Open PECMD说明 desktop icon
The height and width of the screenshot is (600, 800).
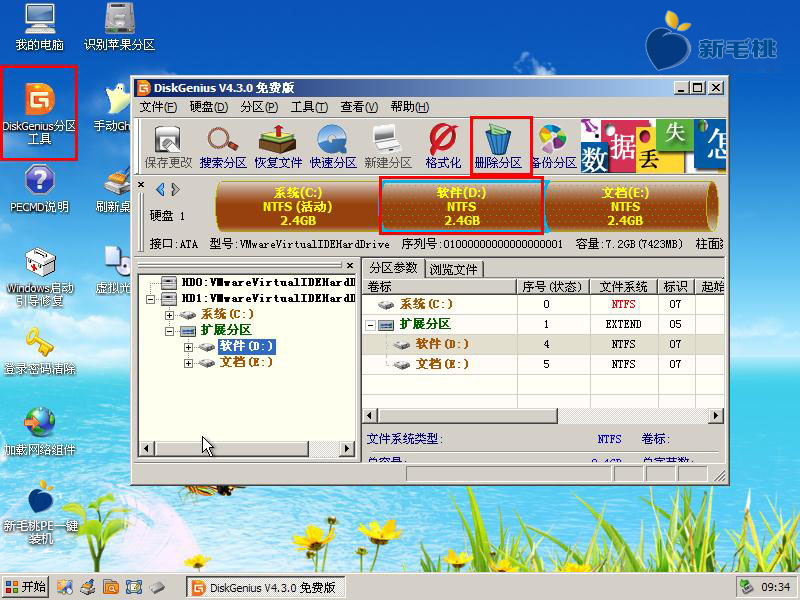pos(39,189)
